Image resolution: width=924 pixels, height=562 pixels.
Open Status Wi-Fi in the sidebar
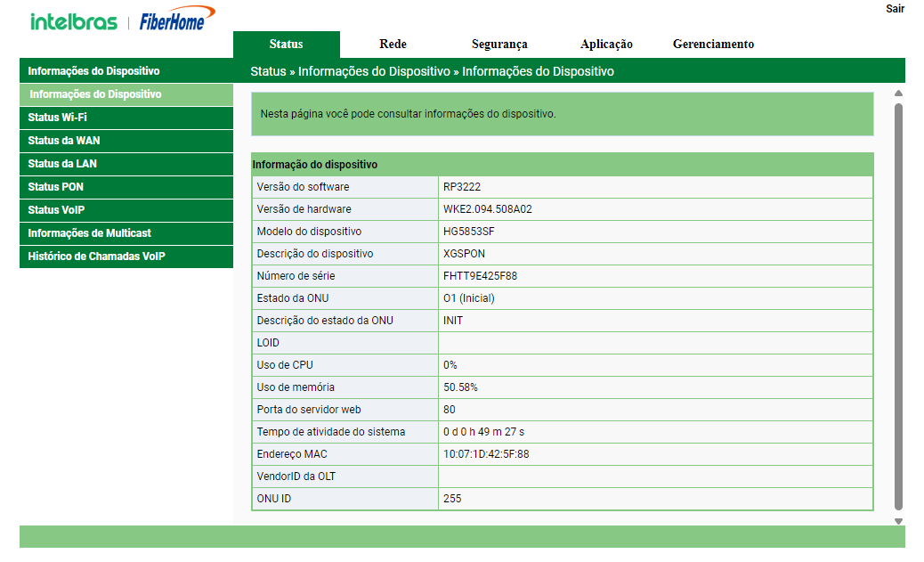(x=126, y=118)
